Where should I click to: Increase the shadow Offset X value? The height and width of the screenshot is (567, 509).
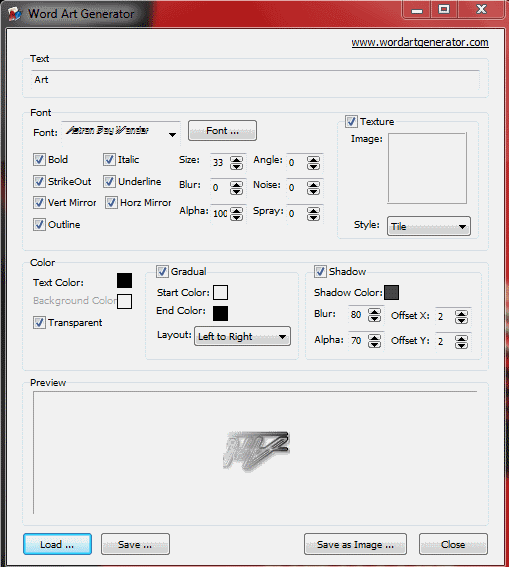coord(461,314)
